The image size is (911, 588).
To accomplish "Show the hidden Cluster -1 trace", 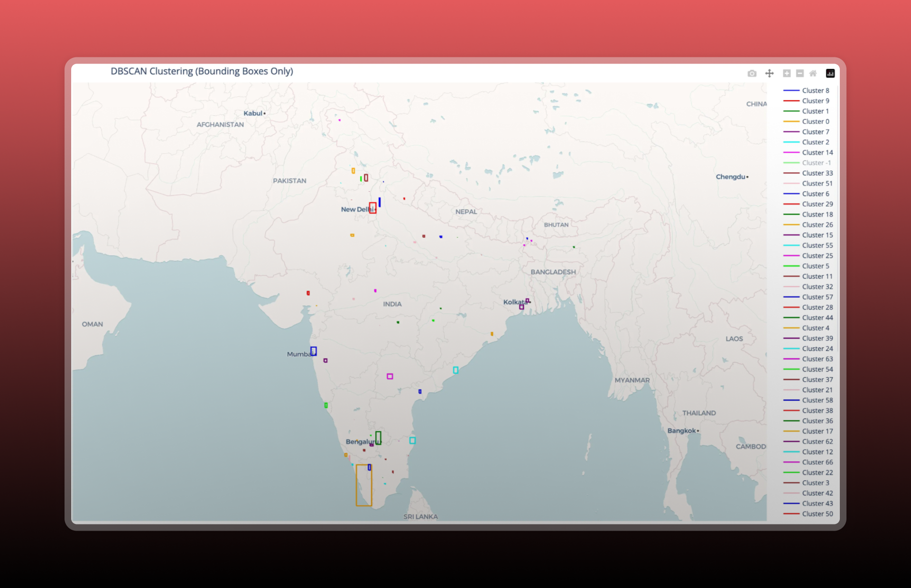I will (x=816, y=163).
